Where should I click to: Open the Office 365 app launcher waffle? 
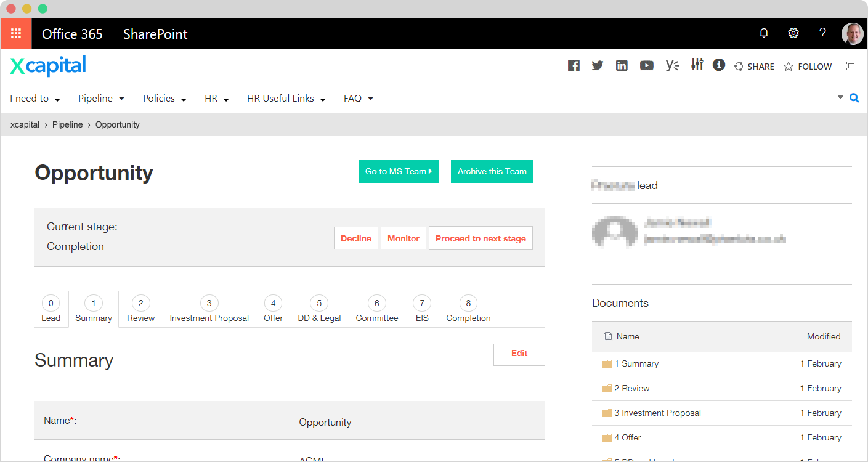tap(16, 34)
